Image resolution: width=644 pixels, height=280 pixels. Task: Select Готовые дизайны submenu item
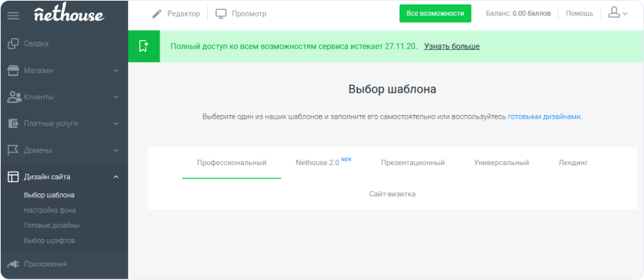[x=51, y=225]
